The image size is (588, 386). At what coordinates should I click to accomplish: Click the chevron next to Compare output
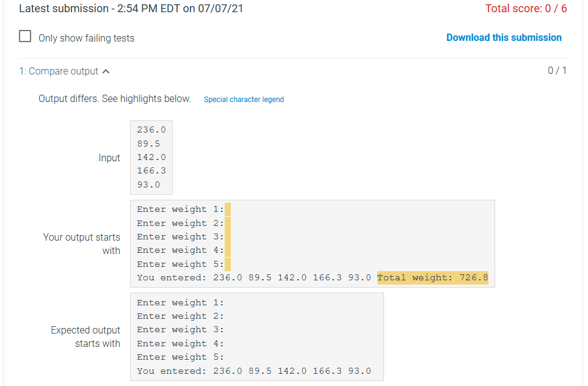[106, 71]
